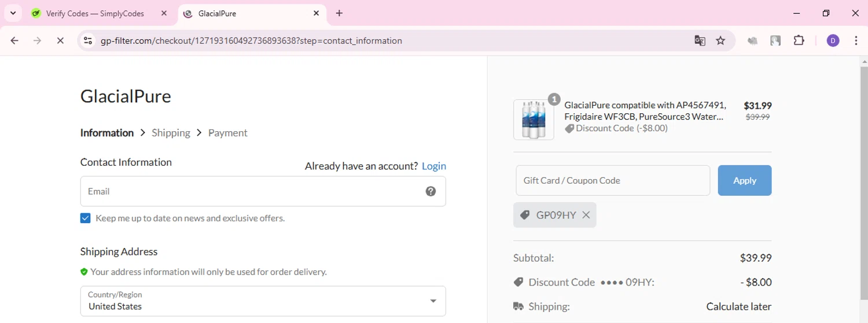Select the GlacialPure browser tab
868x323 pixels.
252,13
